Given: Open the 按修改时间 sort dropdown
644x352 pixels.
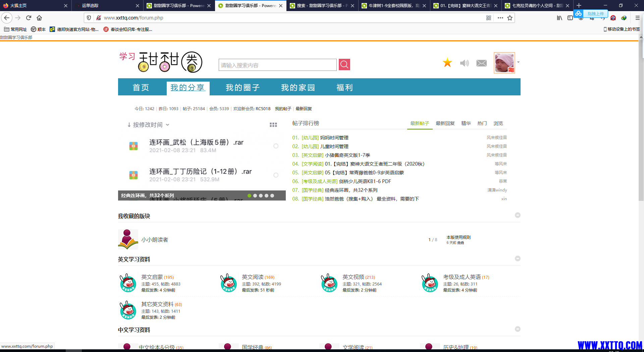Looking at the screenshot, I should tap(148, 125).
